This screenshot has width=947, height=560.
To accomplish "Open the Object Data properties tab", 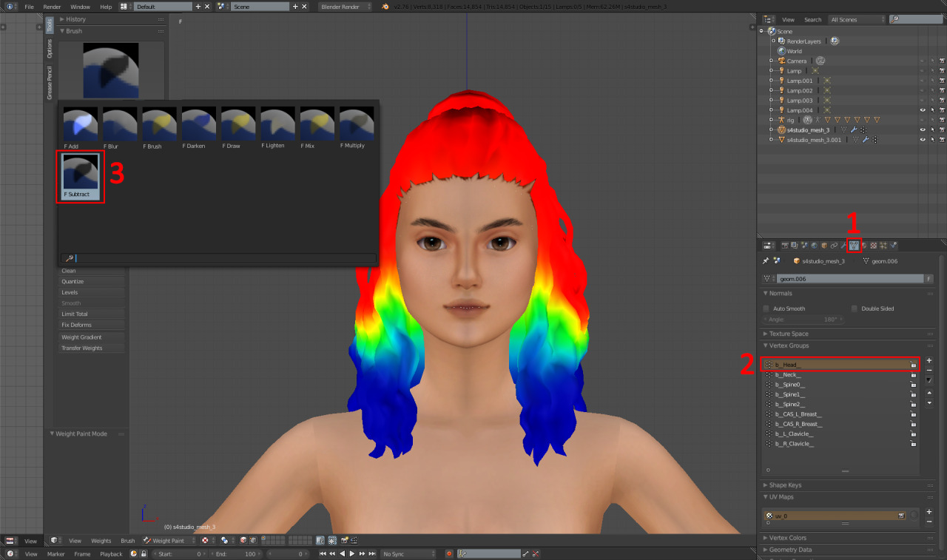I will (854, 245).
